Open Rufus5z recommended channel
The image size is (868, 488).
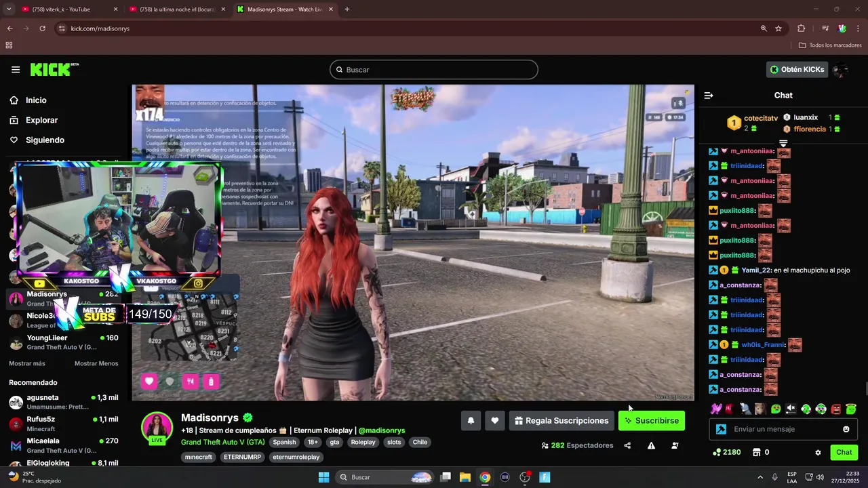(64, 424)
